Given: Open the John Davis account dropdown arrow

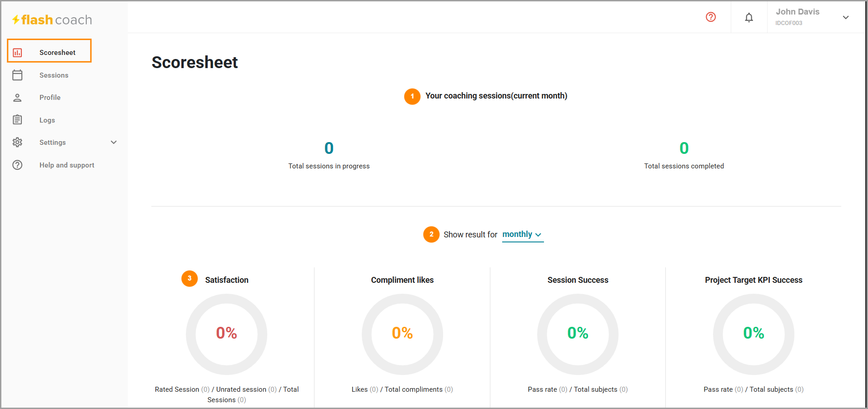Looking at the screenshot, I should 846,17.
